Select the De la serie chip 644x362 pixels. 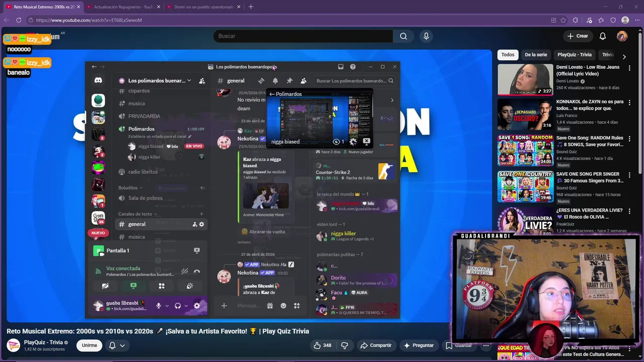(x=536, y=55)
